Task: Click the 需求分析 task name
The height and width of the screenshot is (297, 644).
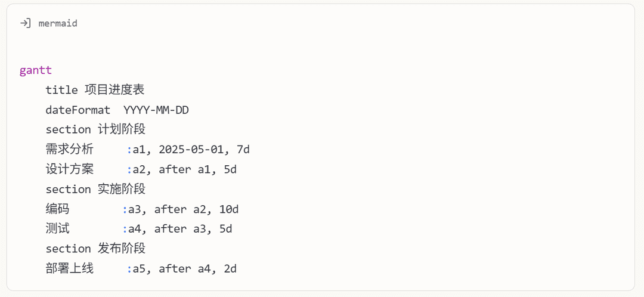Action: pyautogui.click(x=70, y=149)
